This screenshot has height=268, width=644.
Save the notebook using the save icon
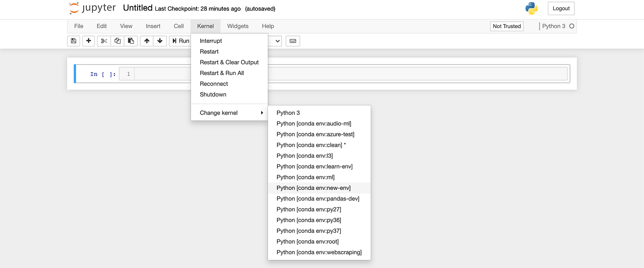pos(73,41)
